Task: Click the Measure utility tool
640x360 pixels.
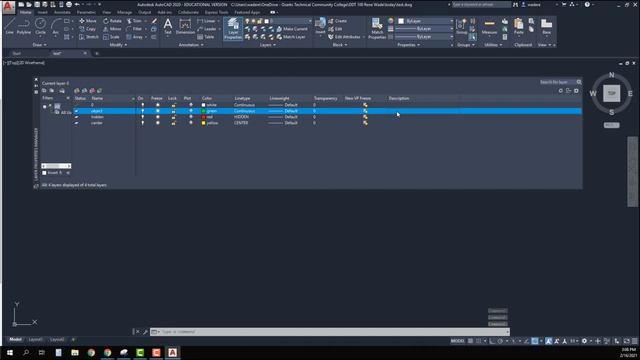Action: click(x=489, y=27)
